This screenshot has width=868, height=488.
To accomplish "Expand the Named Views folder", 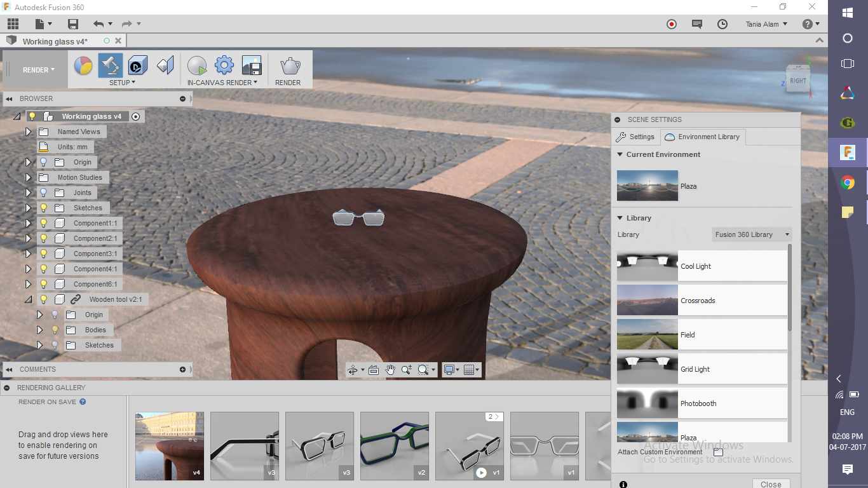I will [x=28, y=132].
